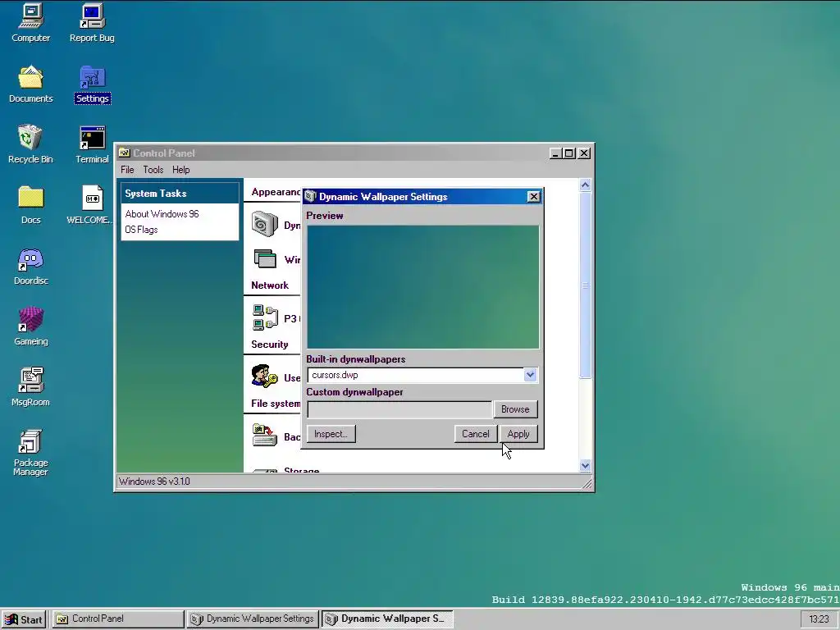Click OS Flags under System Tasks
Viewport: 840px width, 630px height.
click(x=141, y=230)
